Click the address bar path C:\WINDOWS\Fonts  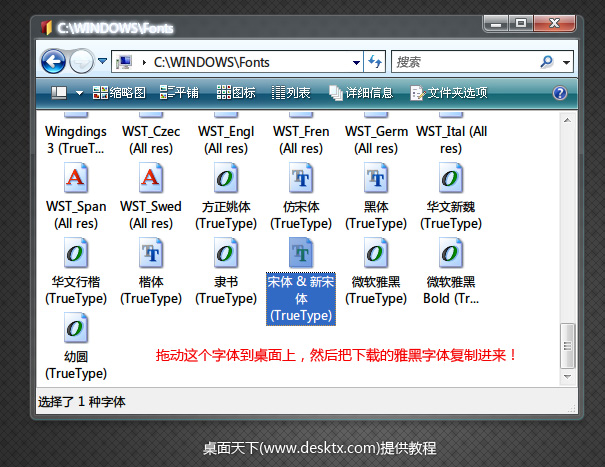[211, 62]
